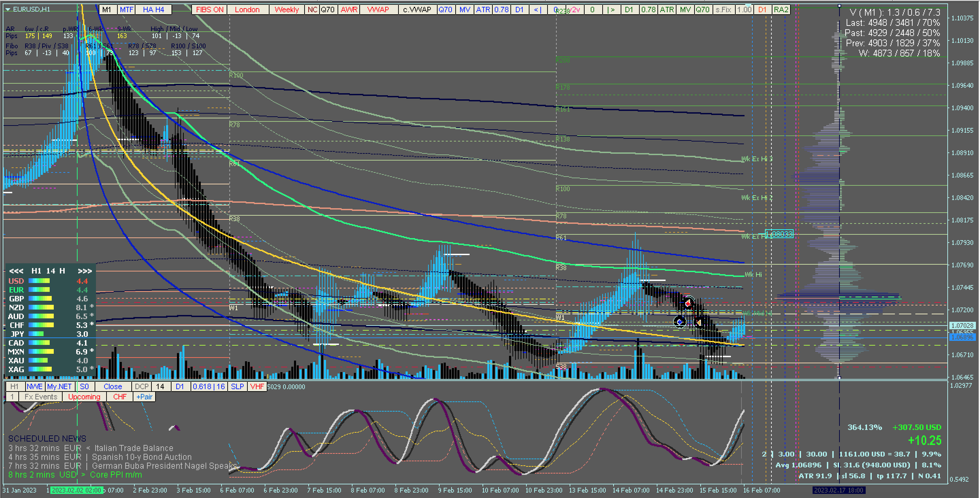Screen dimensions: 980x498
Task: Click the +Pair button
Action: (144, 397)
